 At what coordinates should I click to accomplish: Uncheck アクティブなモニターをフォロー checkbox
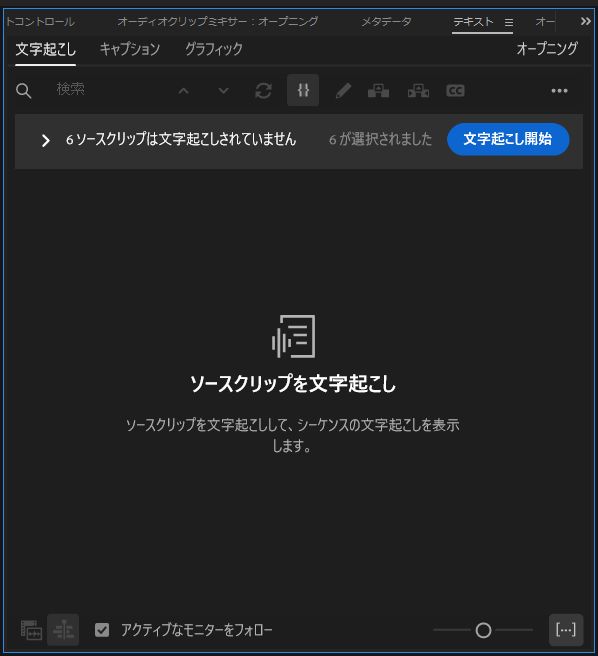coord(102,630)
